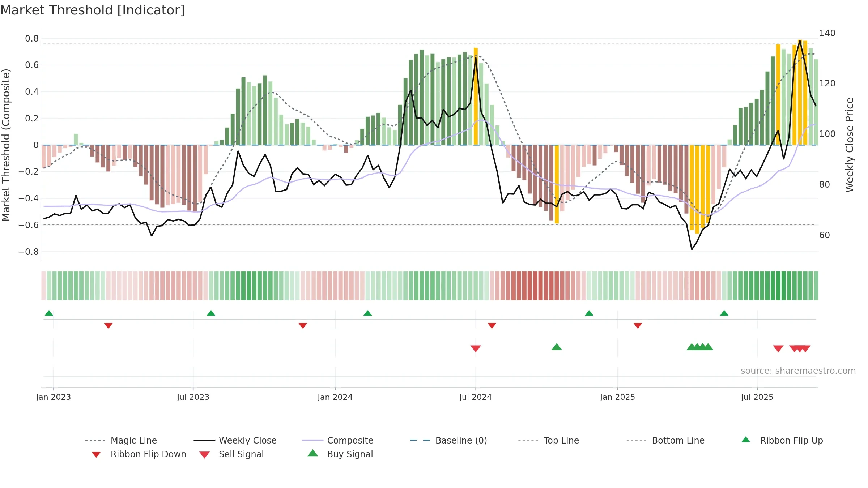Viewport: 868px width, 488px height.
Task: Click the ribbon flip down marker after Jan 2025
Action: pos(638,326)
